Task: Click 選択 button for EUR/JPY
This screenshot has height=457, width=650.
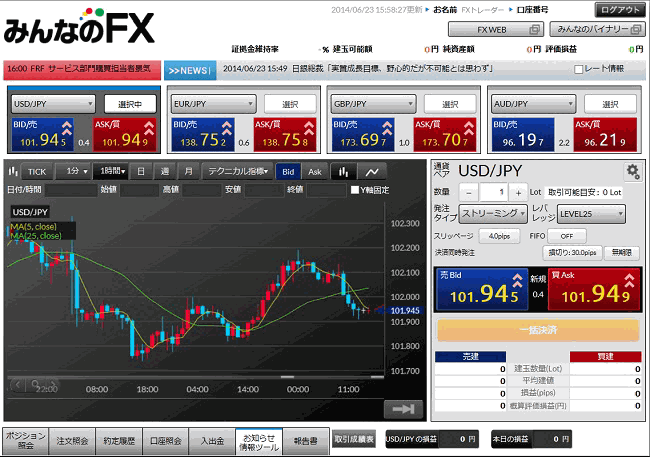Action: (x=290, y=104)
